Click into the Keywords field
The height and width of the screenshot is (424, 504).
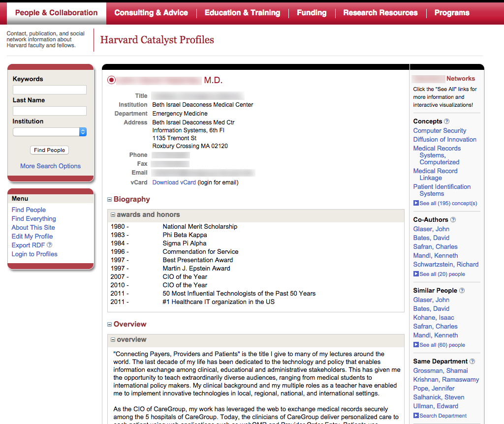(x=49, y=90)
